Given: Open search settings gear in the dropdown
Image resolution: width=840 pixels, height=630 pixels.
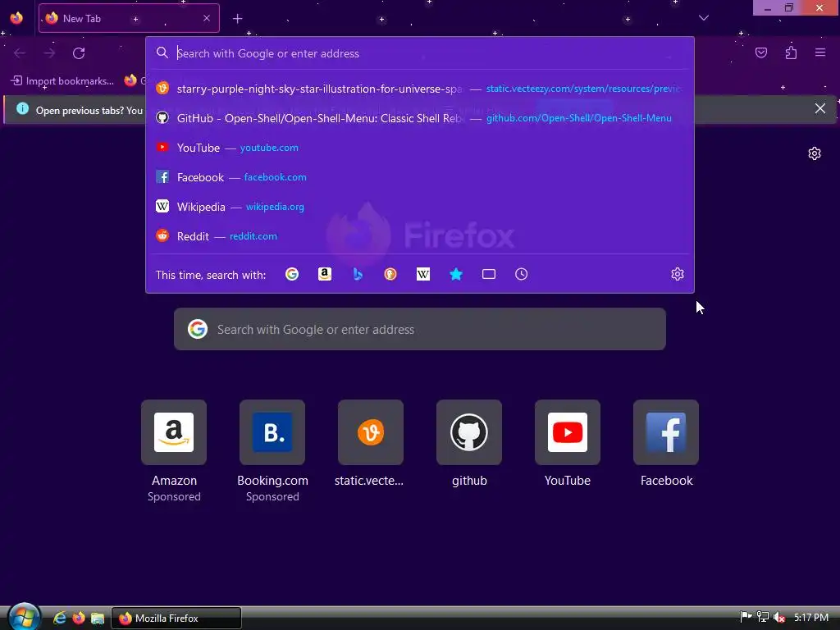Looking at the screenshot, I should (677, 274).
